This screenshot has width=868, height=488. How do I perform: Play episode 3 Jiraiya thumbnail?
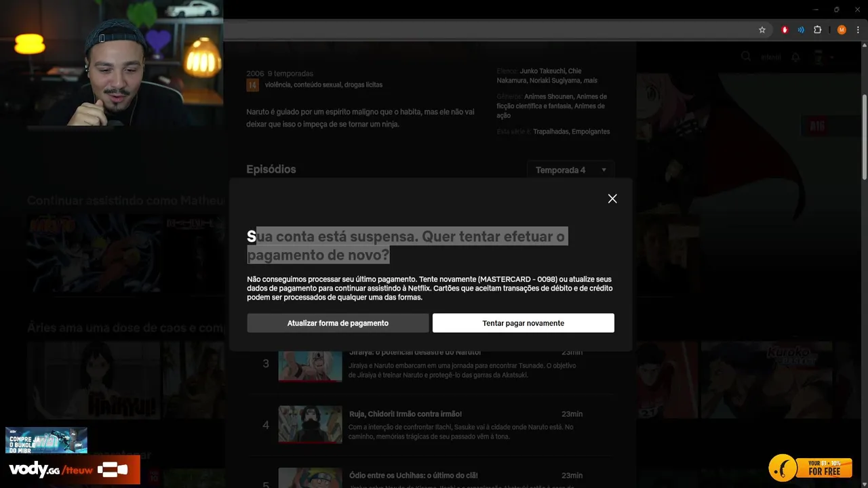pos(310,366)
